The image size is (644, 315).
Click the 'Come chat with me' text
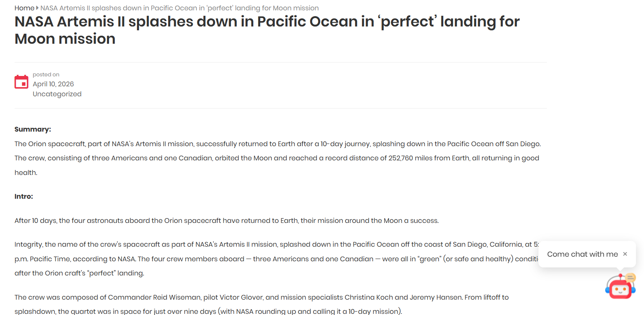pos(583,254)
